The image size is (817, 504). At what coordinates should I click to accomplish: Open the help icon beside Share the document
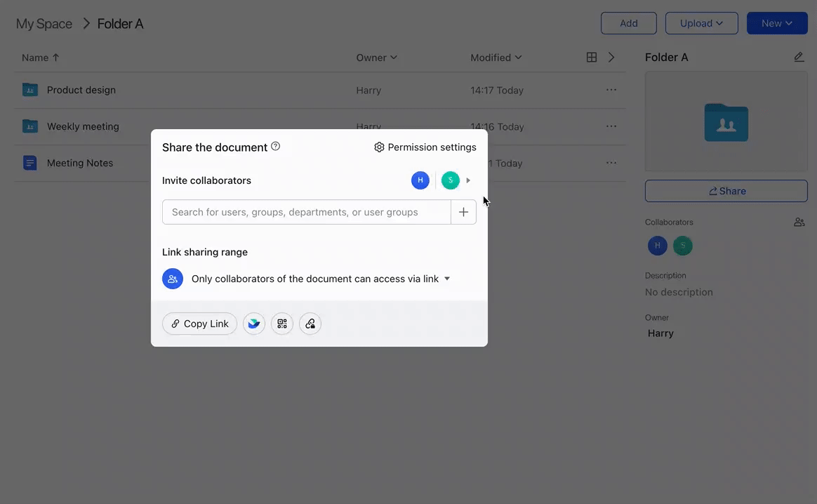(x=276, y=147)
